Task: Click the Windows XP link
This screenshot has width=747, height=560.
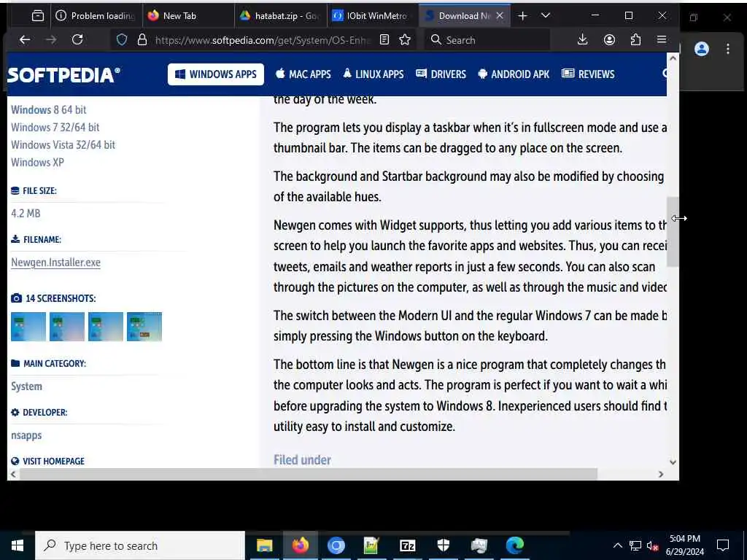Action: (38, 163)
